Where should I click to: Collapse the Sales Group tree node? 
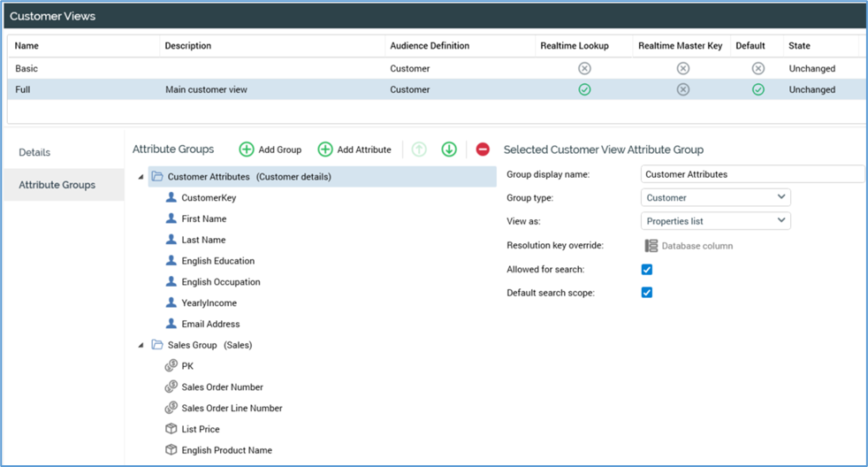point(141,345)
